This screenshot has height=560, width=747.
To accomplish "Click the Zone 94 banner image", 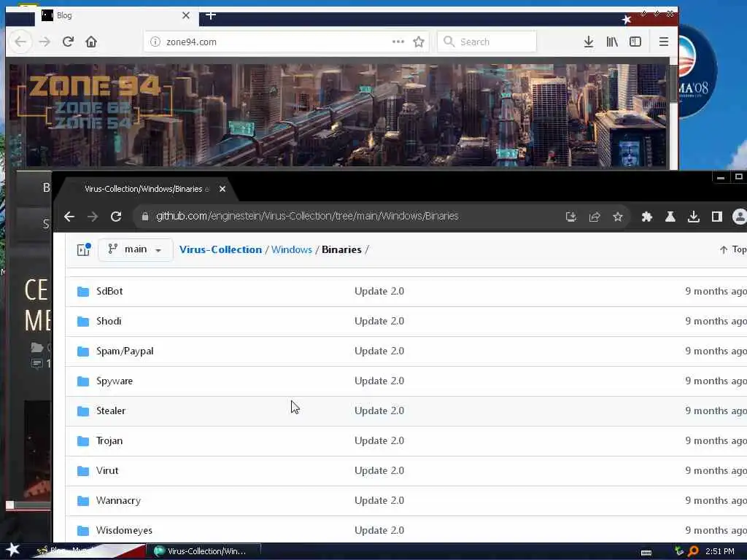I will (x=338, y=114).
